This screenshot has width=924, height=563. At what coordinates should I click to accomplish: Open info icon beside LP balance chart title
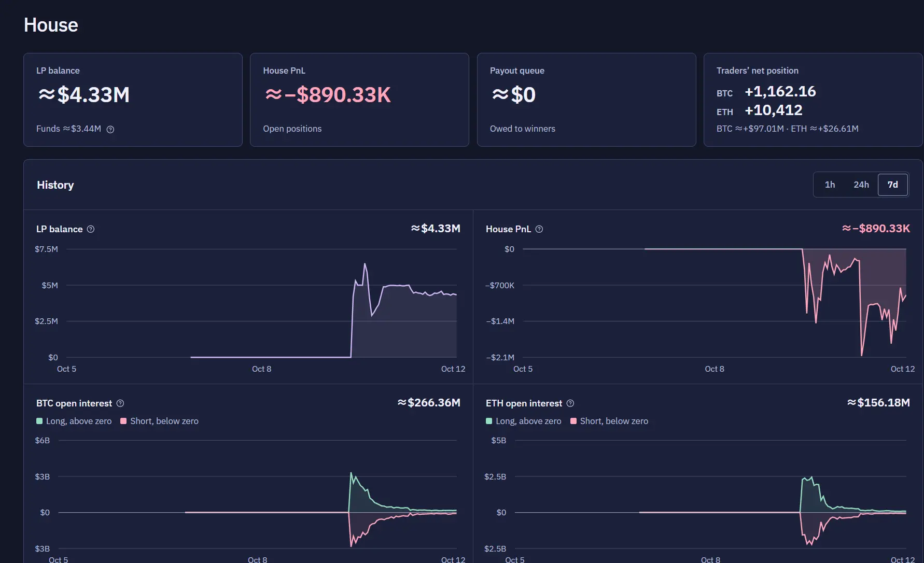pos(91,229)
